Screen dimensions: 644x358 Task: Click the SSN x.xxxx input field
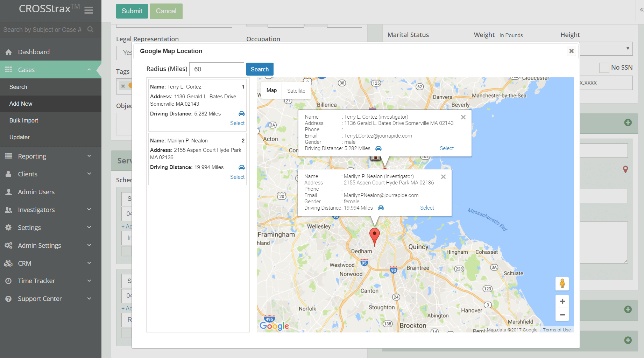(606, 83)
